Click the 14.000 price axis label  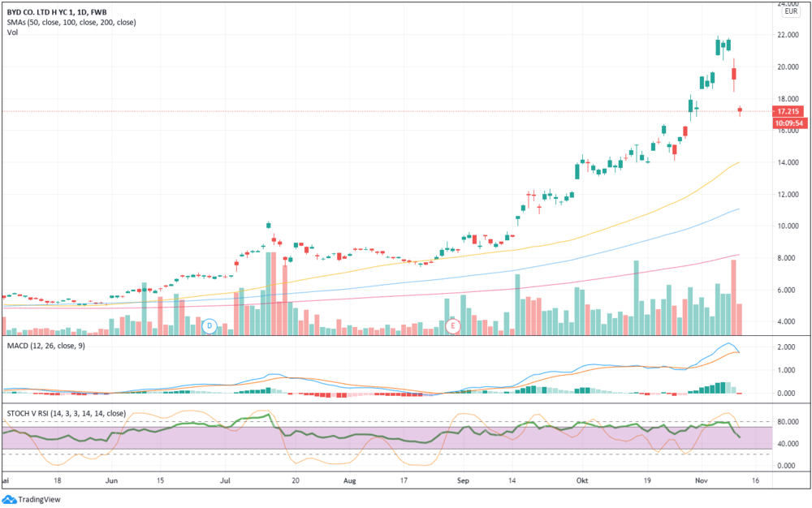tap(788, 162)
